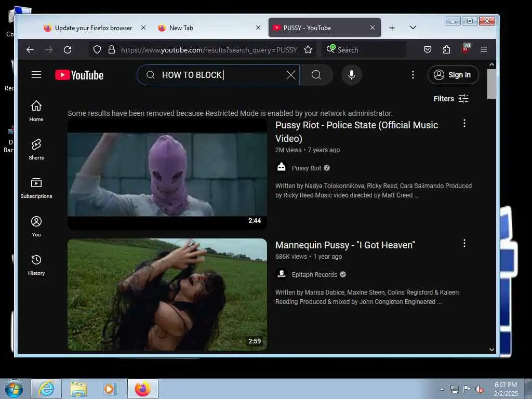The image size is (532, 399).
Task: Expand the list all tabs chevron
Action: click(x=413, y=28)
